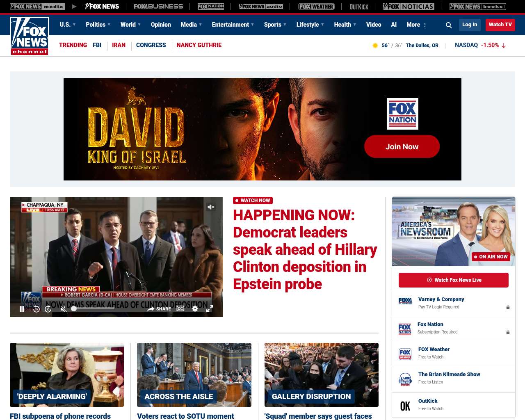525x420 pixels.
Task: Click the Watch Fox News Live button
Action: [x=453, y=280]
